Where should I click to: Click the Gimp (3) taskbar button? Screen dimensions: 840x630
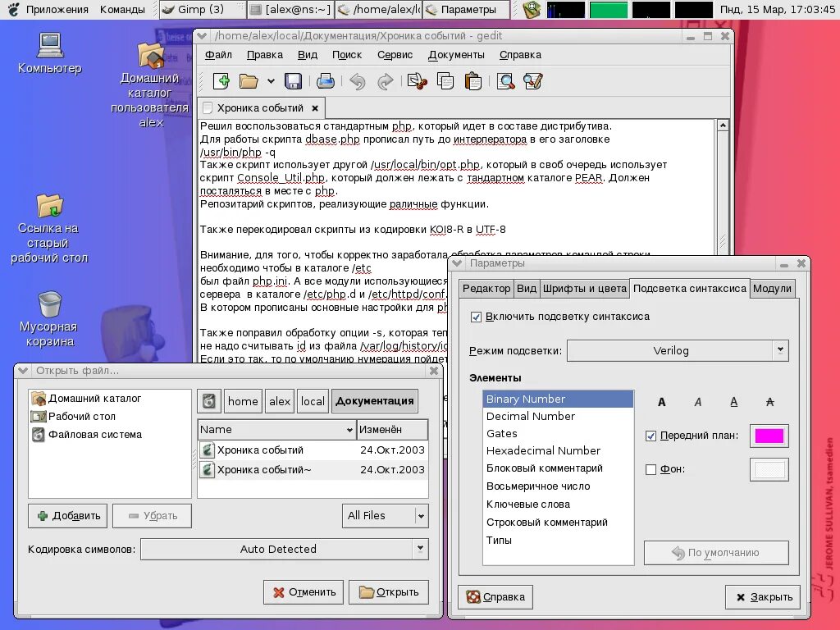pyautogui.click(x=201, y=10)
